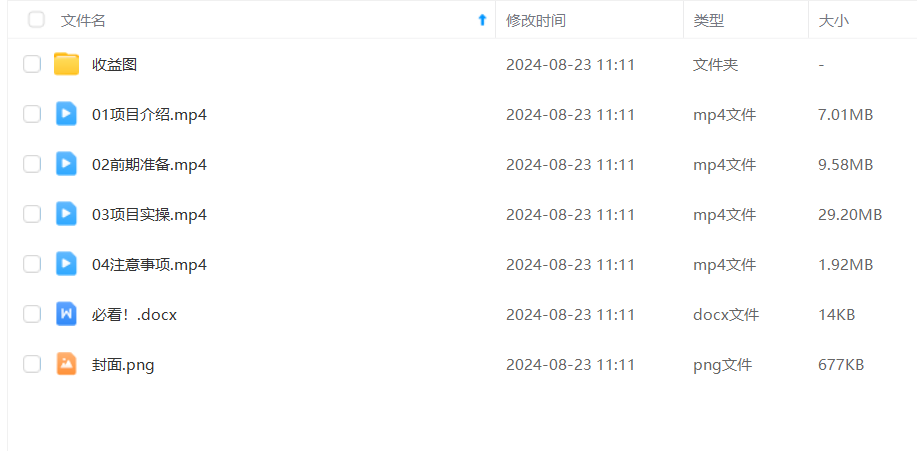Enable checkbox beside 必看！.docx
Image resolution: width=917 pixels, height=451 pixels.
tap(32, 314)
